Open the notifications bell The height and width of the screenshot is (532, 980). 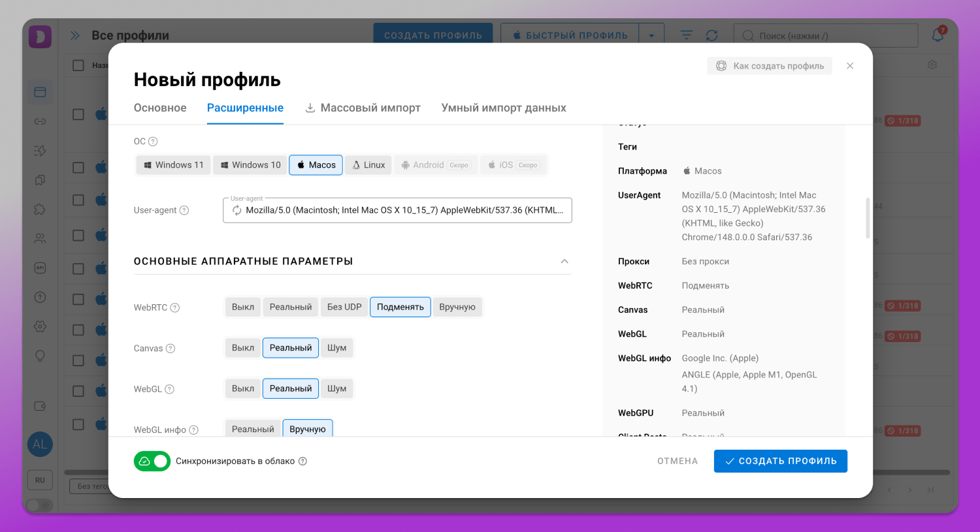938,35
